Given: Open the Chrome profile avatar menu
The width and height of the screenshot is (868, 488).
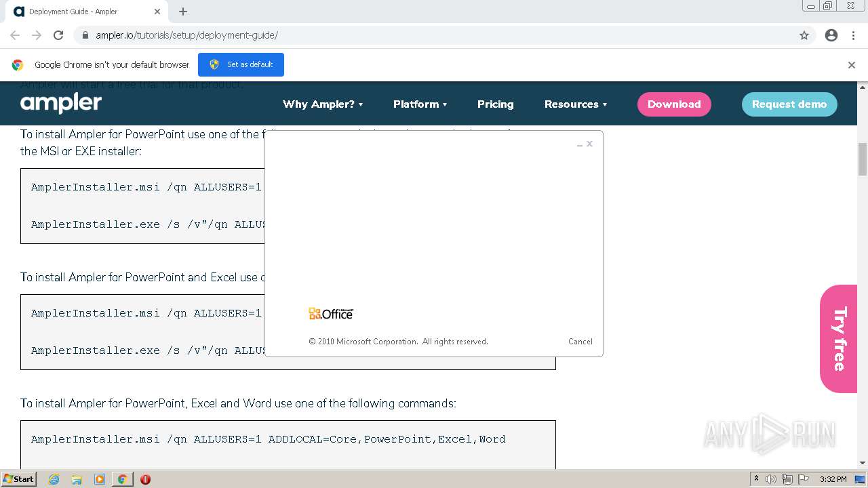Looking at the screenshot, I should 831,35.
